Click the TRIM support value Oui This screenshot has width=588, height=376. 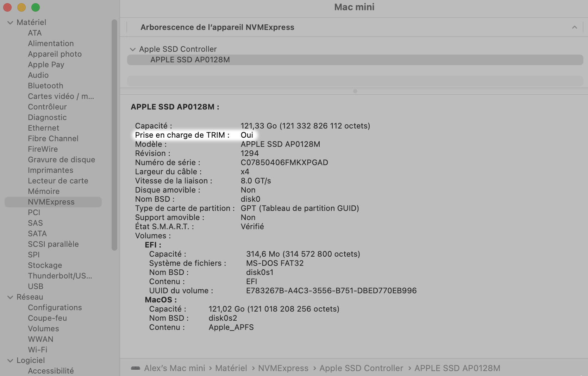pos(247,135)
